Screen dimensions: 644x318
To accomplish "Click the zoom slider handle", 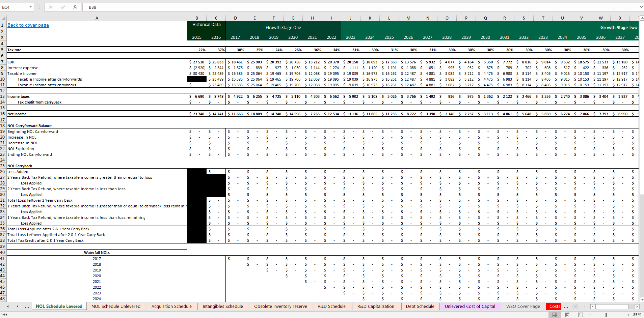I will 607,315.
